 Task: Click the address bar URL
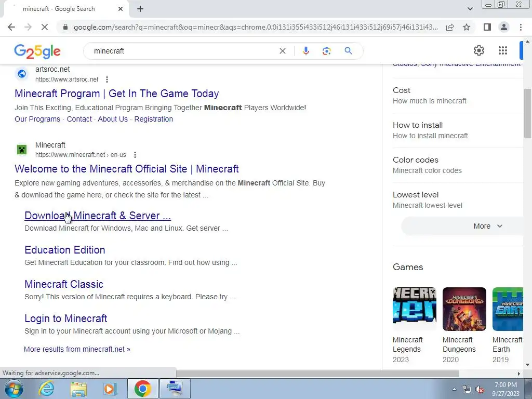coord(255,27)
